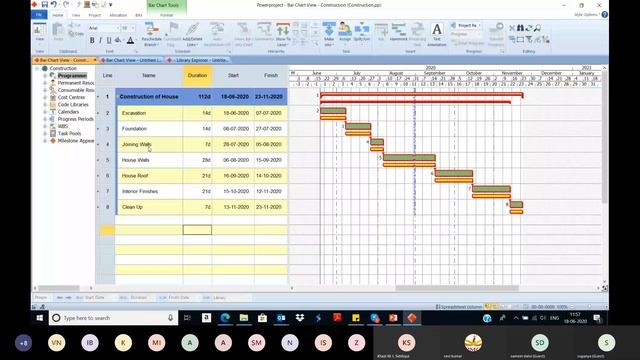This screenshot has width=640, height=360.
Task: Click the Clean Up task name
Action: click(132, 207)
